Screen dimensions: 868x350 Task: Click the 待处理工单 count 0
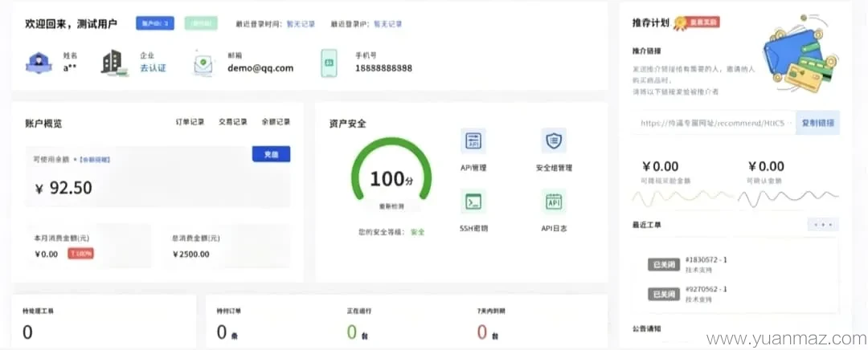coord(27,332)
